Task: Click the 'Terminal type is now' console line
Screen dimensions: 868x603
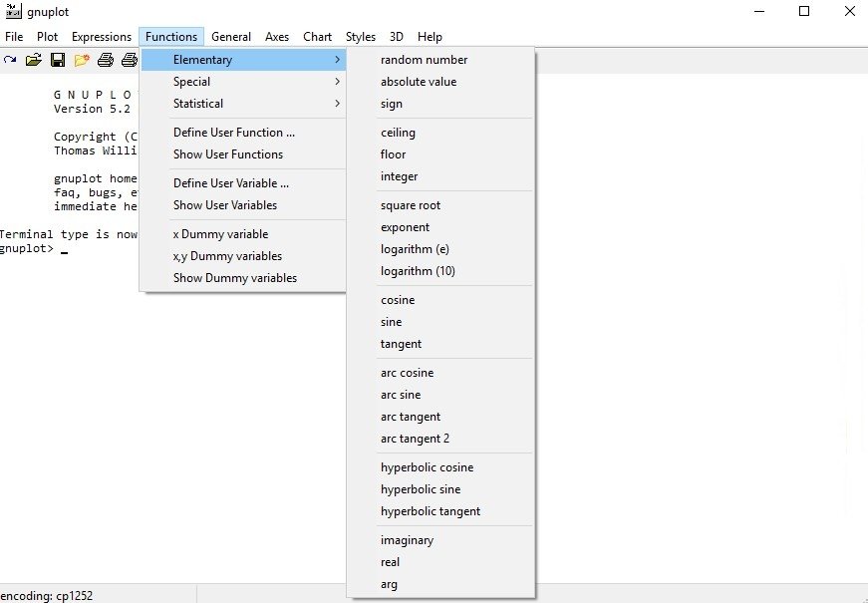Action: tap(69, 234)
